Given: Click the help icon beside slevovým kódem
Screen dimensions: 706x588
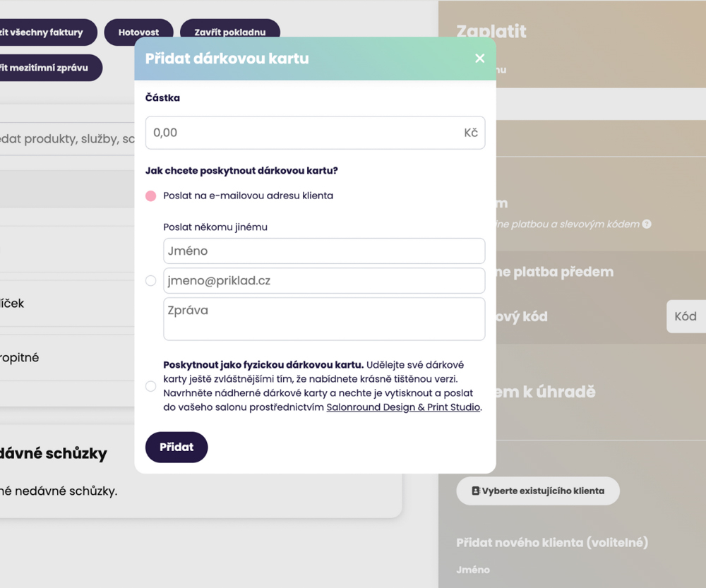Looking at the screenshot, I should tap(646, 224).
